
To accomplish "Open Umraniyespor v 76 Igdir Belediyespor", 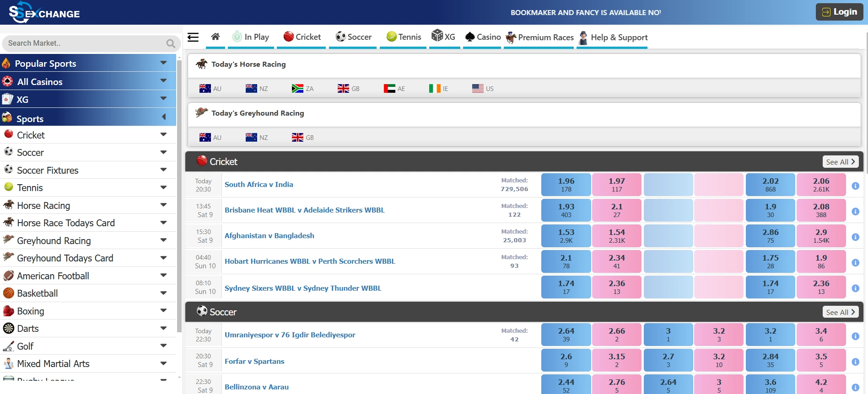I will point(290,335).
